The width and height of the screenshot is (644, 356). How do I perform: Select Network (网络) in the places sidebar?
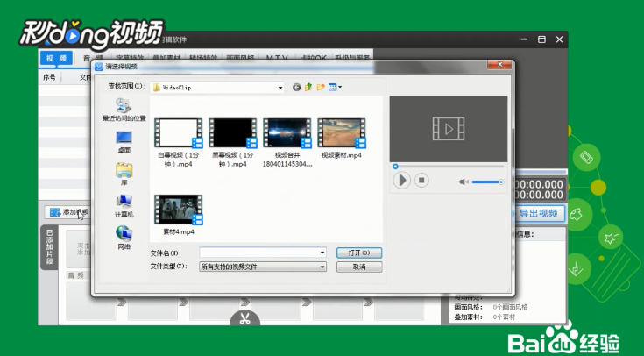tap(124, 238)
